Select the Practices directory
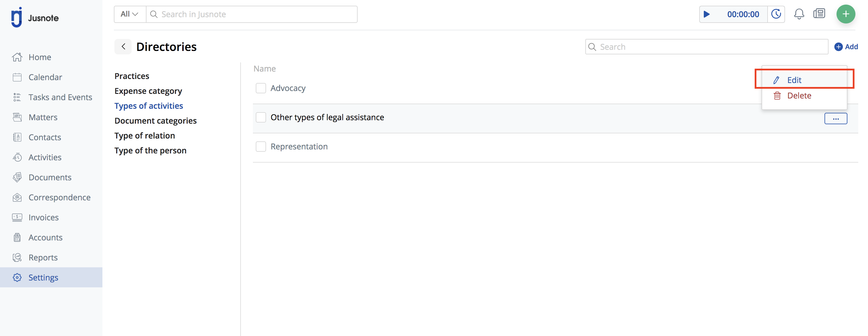The height and width of the screenshot is (336, 868). (x=132, y=76)
